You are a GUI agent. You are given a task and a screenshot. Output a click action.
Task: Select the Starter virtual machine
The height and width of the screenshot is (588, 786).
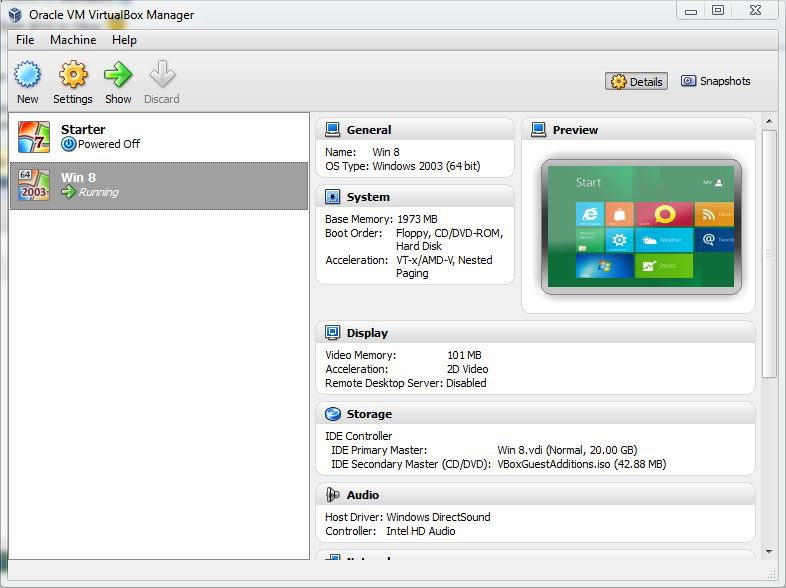(x=159, y=137)
